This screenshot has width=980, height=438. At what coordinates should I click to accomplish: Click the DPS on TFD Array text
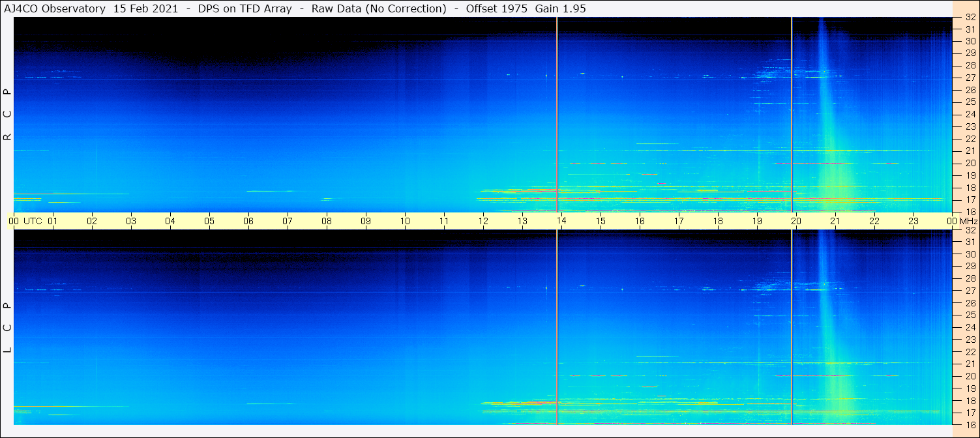tap(245, 9)
